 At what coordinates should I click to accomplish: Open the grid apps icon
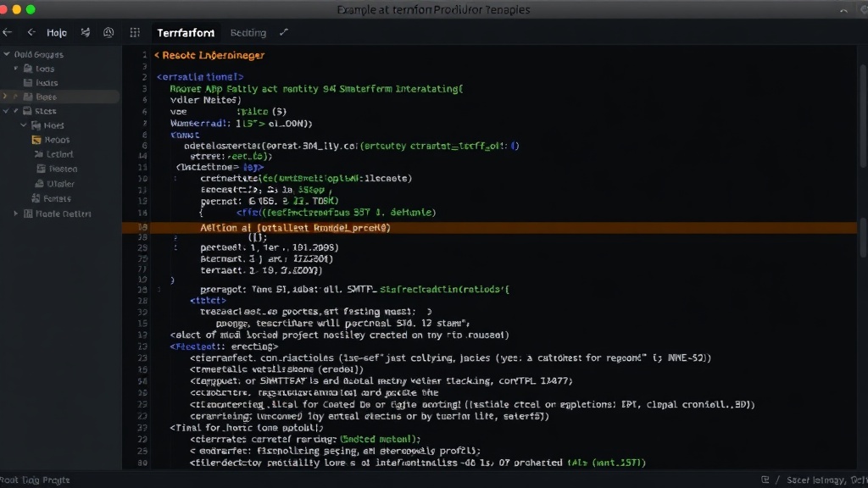point(135,33)
